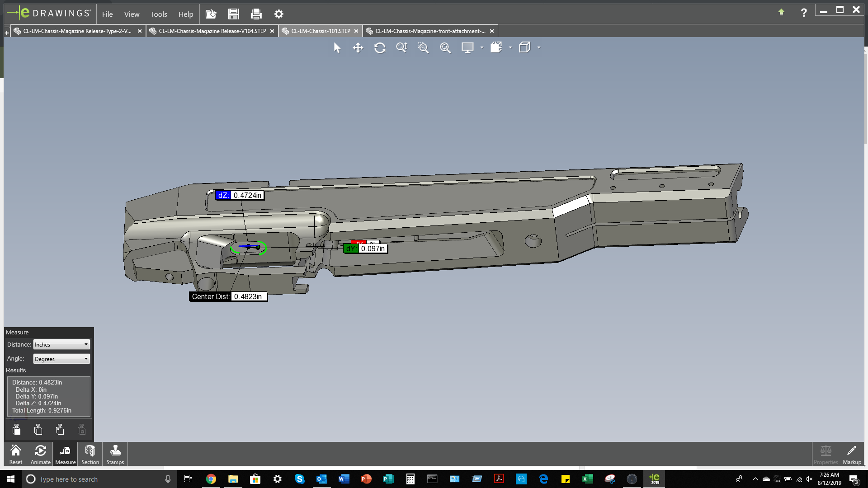Choose the Zoom in/out tool
This screenshot has width=868, height=488.
(401, 48)
